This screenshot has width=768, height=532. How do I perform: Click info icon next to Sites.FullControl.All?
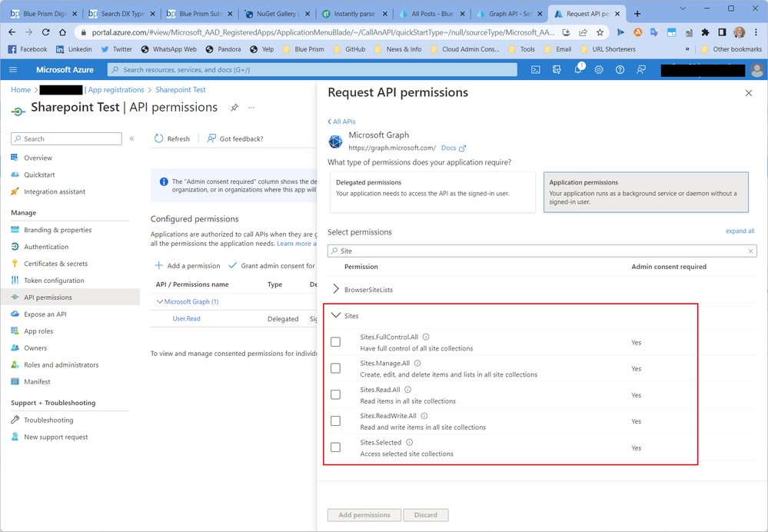pos(426,337)
